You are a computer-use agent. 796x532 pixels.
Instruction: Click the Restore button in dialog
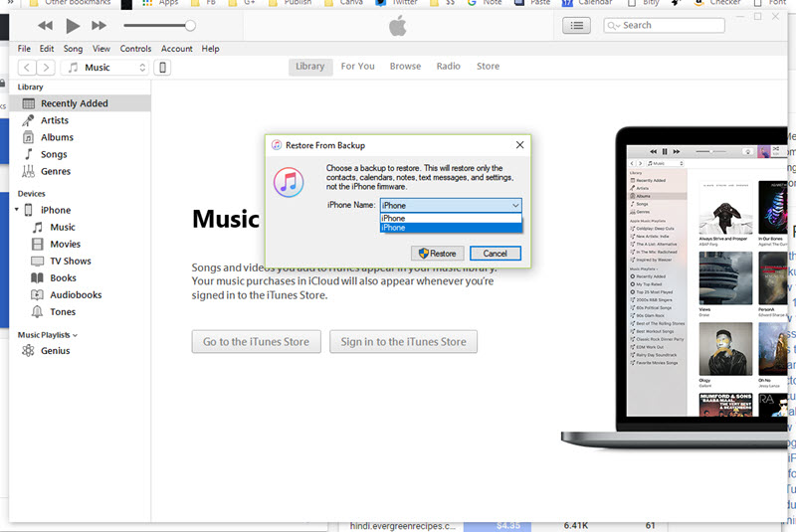tap(438, 254)
